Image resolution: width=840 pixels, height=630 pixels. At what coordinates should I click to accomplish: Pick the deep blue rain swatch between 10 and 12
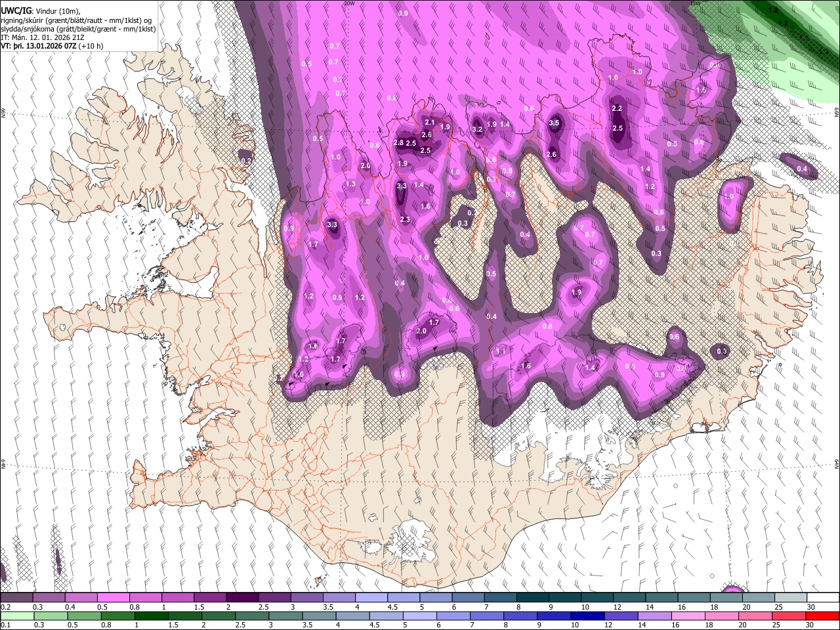(586, 616)
